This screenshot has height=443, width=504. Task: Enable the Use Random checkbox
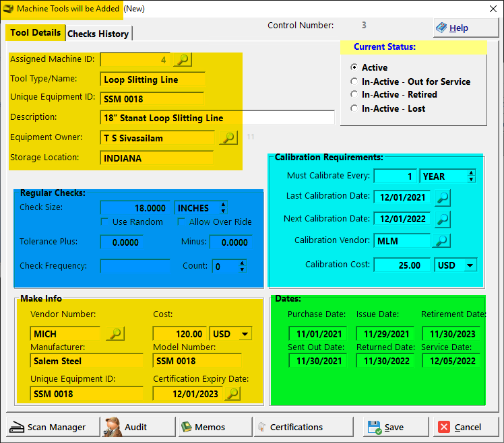coord(104,221)
